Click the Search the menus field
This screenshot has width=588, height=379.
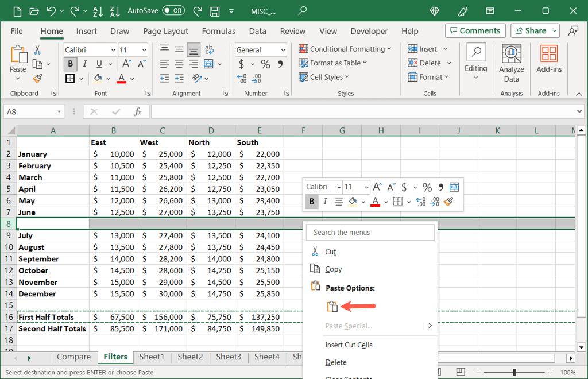tap(370, 233)
